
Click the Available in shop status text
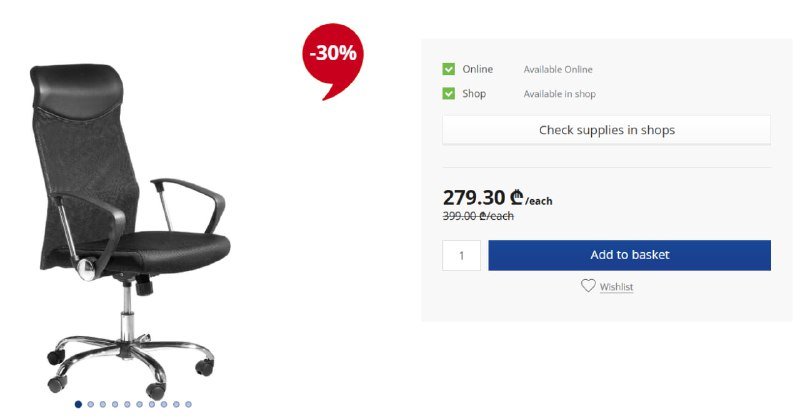[559, 94]
